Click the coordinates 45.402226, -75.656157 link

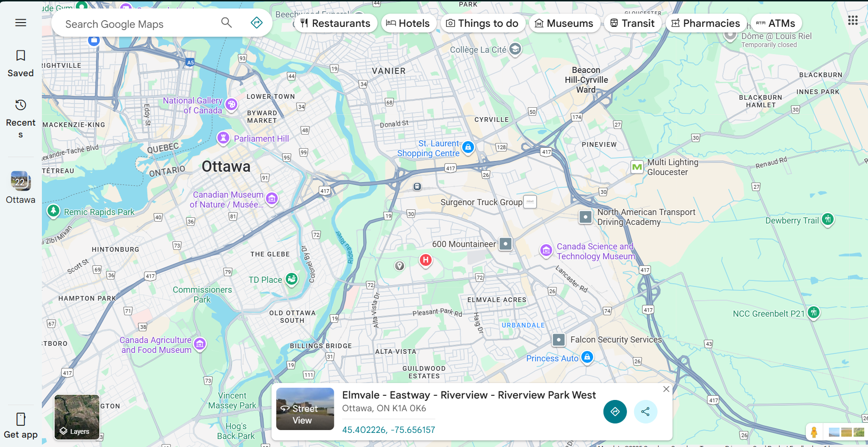click(x=388, y=430)
